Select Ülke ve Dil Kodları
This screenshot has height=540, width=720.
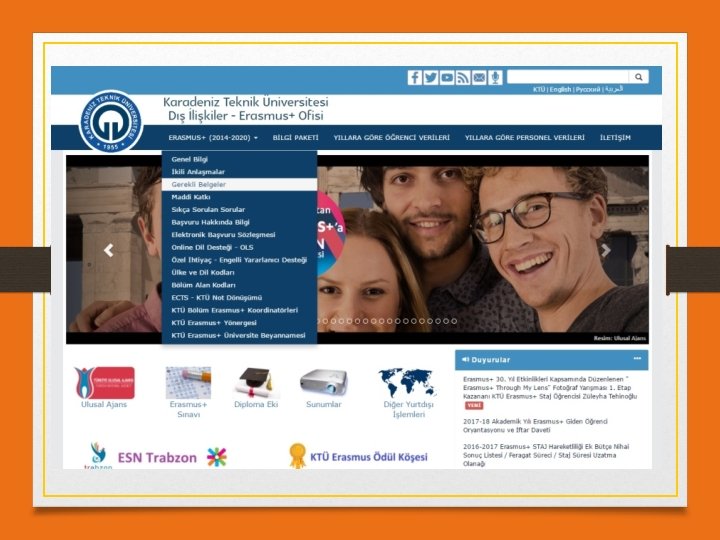[x=239, y=272]
